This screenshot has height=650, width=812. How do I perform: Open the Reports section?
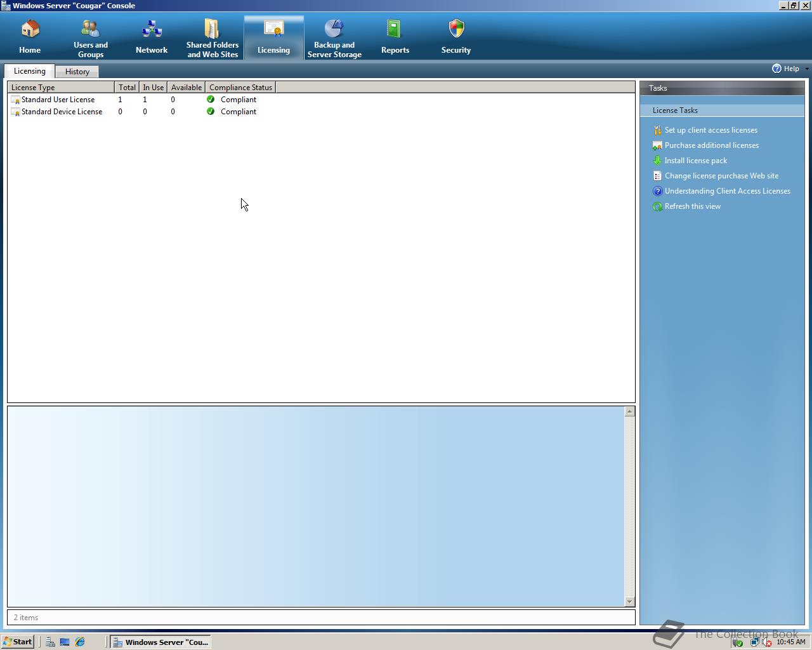coord(395,37)
